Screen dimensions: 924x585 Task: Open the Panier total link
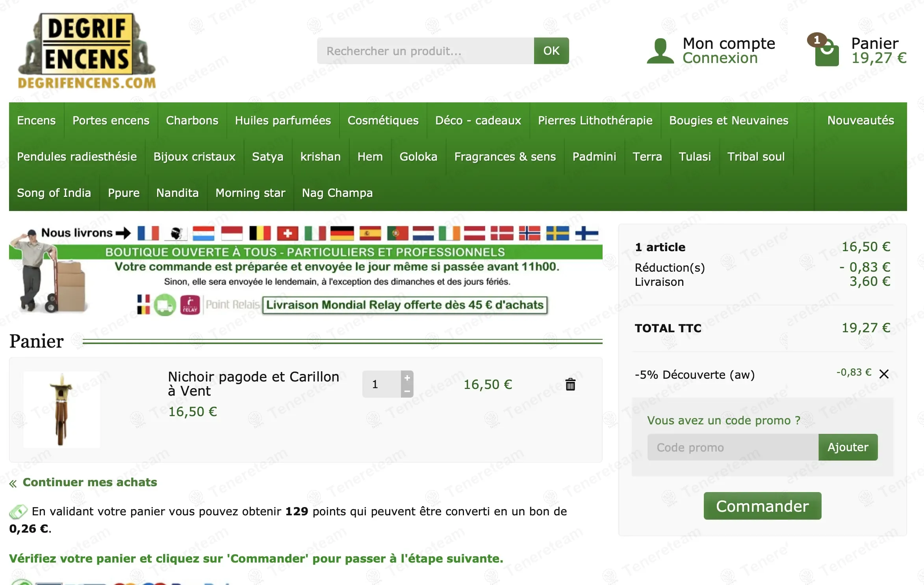click(x=879, y=51)
